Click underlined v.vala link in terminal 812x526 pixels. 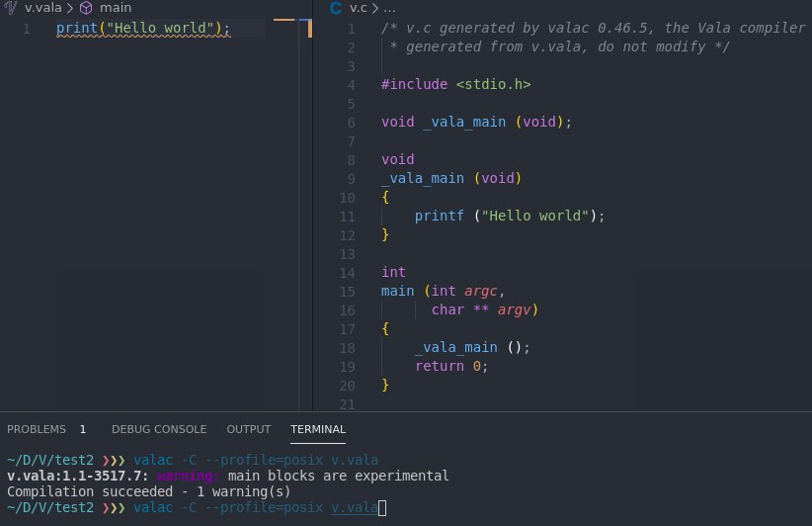coord(355,507)
